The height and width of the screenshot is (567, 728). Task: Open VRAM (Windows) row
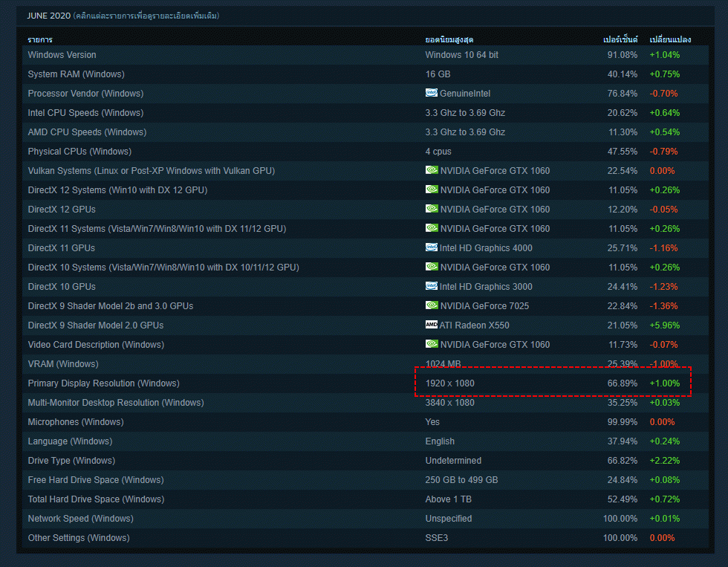coord(365,364)
